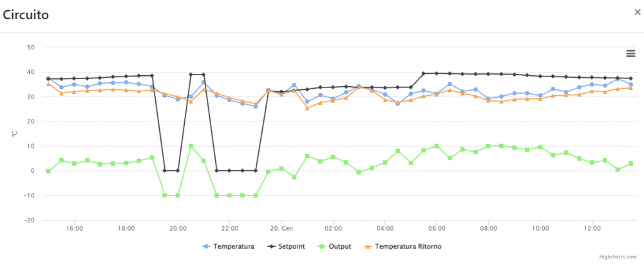This screenshot has width=644, height=270.
Task: Select the Setpoint zero point at 20:00
Action: click(178, 170)
